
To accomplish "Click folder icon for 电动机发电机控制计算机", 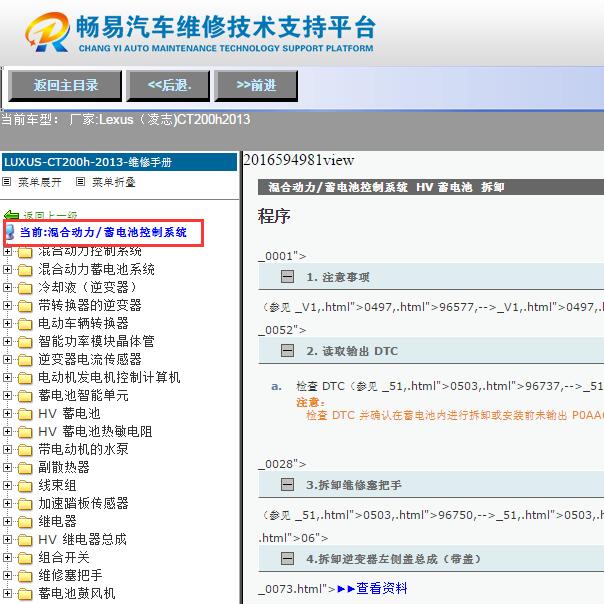I will click(25, 378).
